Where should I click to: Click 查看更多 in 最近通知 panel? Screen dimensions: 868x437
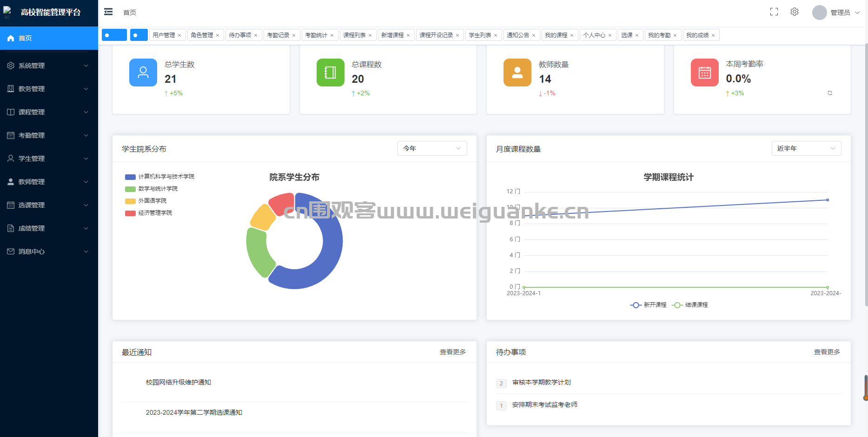pyautogui.click(x=452, y=352)
